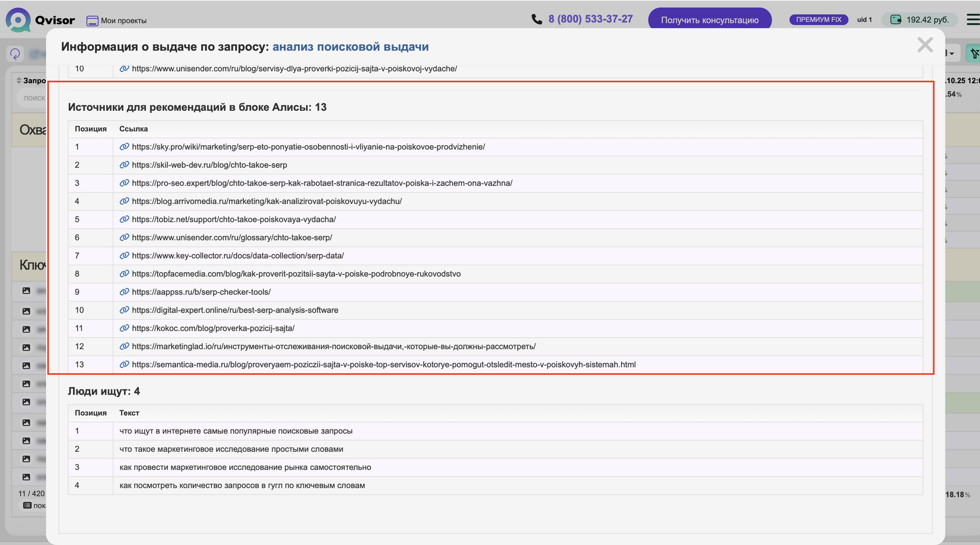Open the skil-web-dev.ru chto-takoe-serp link

(x=209, y=165)
